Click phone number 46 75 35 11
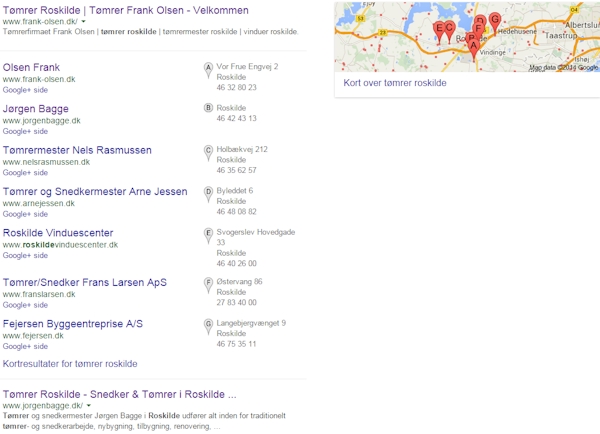Image resolution: width=600 pixels, height=434 pixels. [236, 344]
